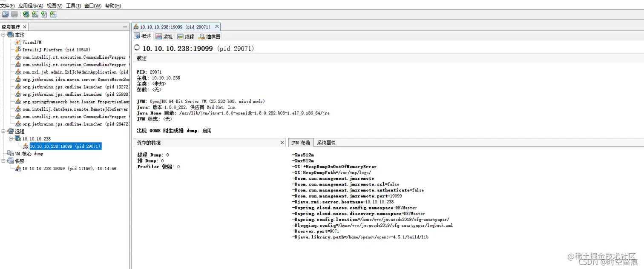Click the VisualVM application icon in tree
The height and width of the screenshot is (269, 644).
tap(18, 42)
